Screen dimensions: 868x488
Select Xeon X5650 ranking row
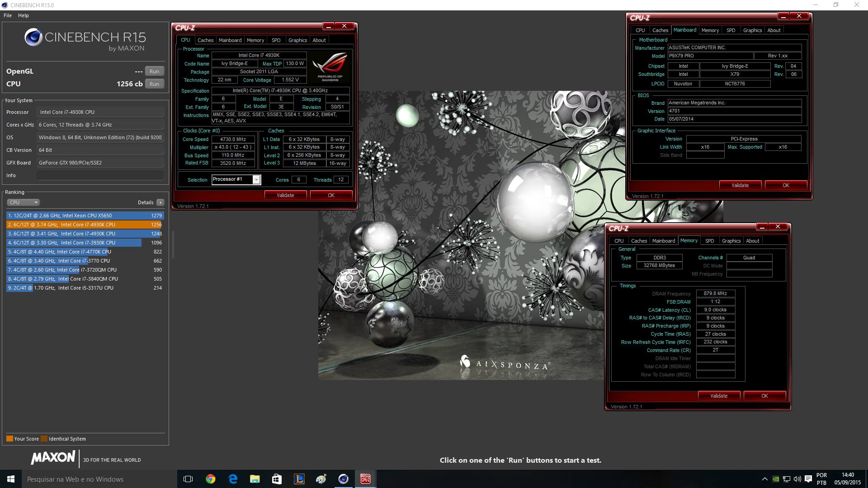point(85,216)
